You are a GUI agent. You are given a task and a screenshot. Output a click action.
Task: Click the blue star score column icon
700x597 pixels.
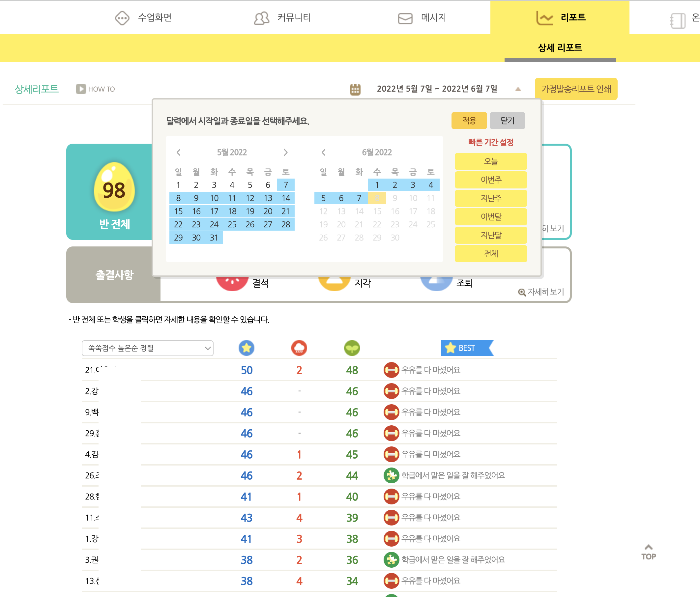(x=246, y=348)
